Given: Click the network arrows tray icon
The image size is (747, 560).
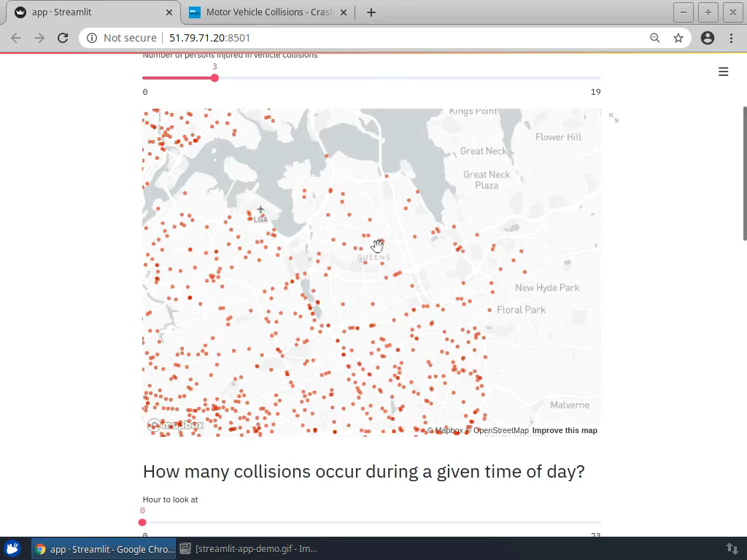Looking at the screenshot, I should (732, 548).
